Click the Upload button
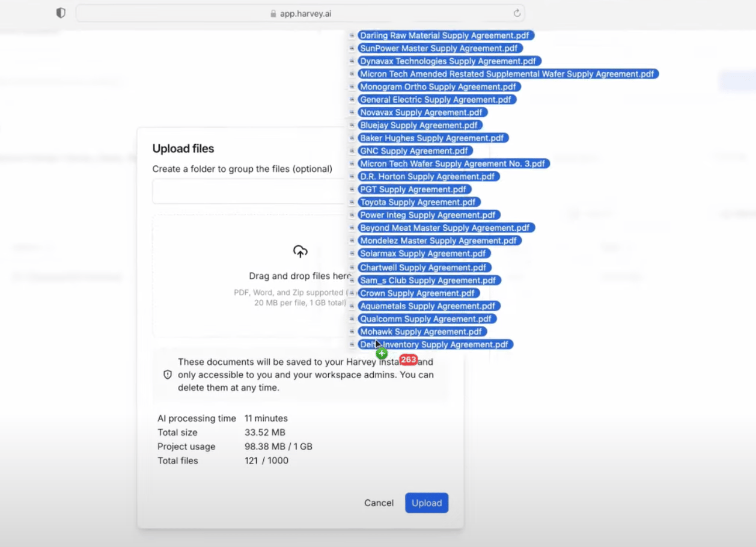 [x=427, y=503]
